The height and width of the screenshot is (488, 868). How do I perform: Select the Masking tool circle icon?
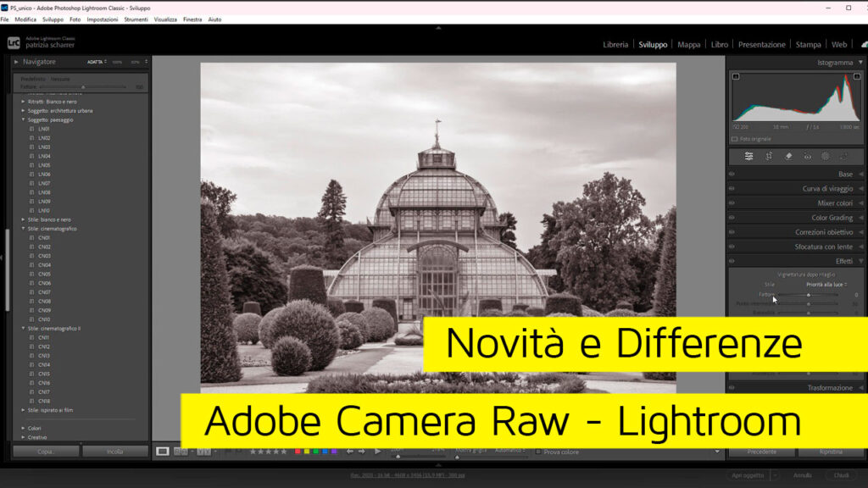(x=826, y=157)
